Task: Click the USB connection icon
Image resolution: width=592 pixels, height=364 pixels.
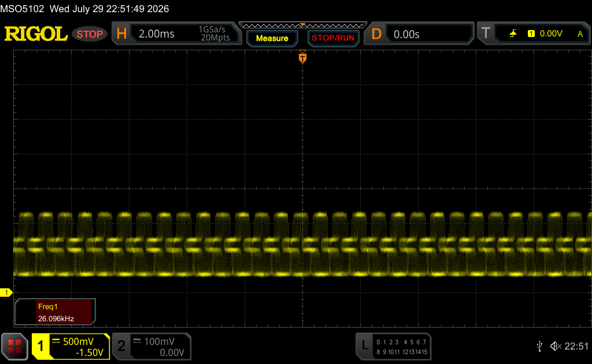Action: 539,346
